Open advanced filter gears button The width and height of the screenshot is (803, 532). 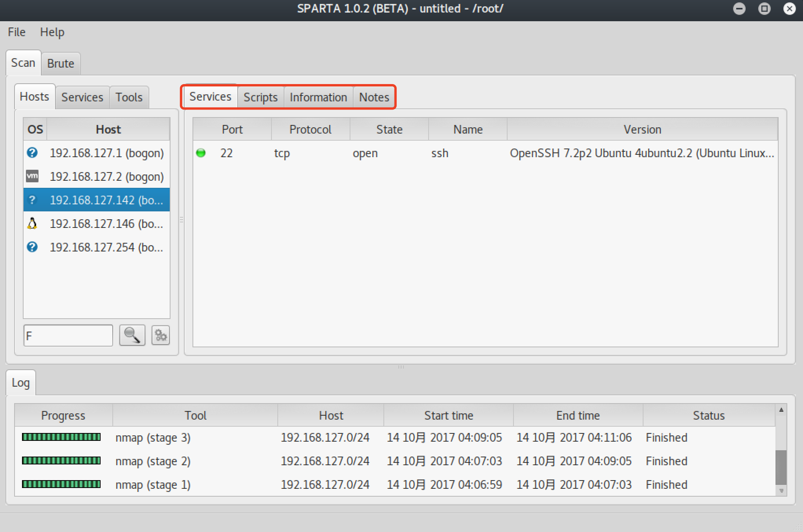(160, 335)
